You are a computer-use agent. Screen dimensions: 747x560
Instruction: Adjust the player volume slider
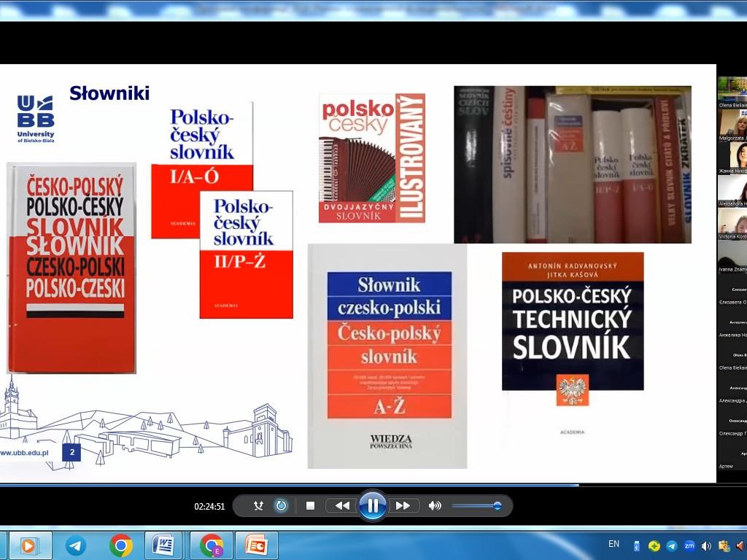coord(476,506)
